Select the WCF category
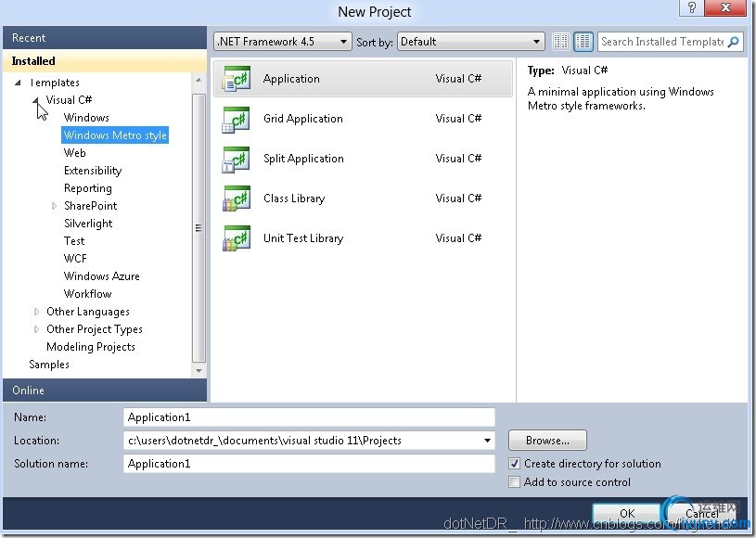This screenshot has height=538, width=756. pos(75,259)
